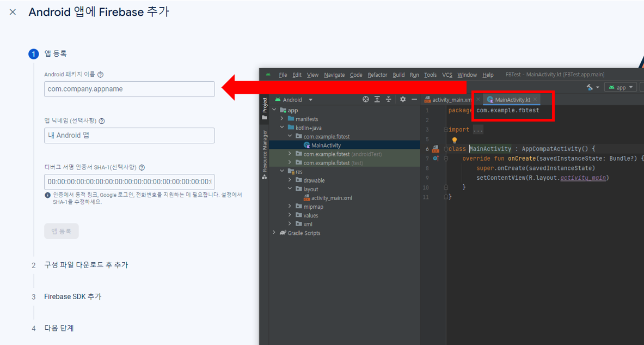Open the Navigate menu in Android Studio

(x=334, y=75)
